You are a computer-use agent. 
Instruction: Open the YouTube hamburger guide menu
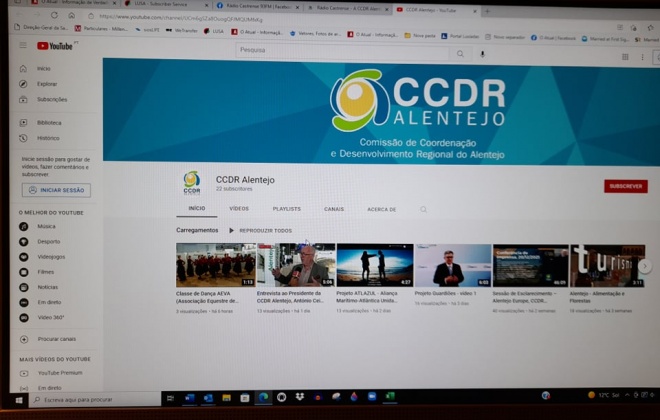tap(23, 45)
